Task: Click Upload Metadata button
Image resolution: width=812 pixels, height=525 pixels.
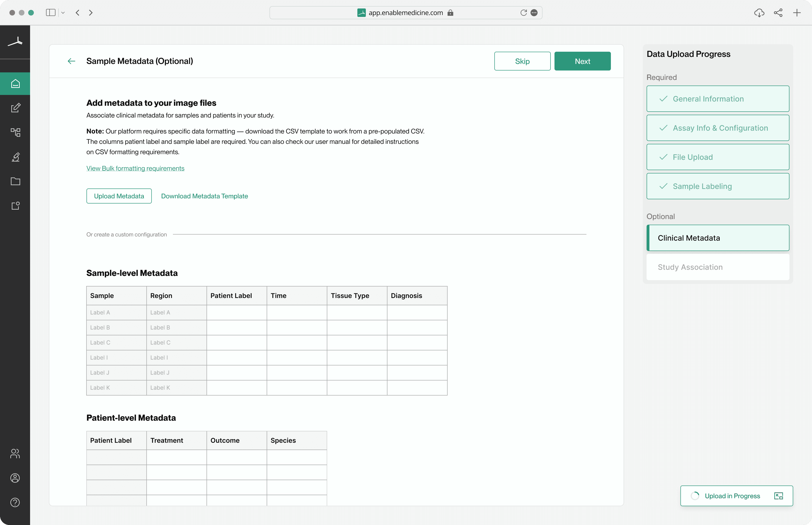Action: point(119,196)
